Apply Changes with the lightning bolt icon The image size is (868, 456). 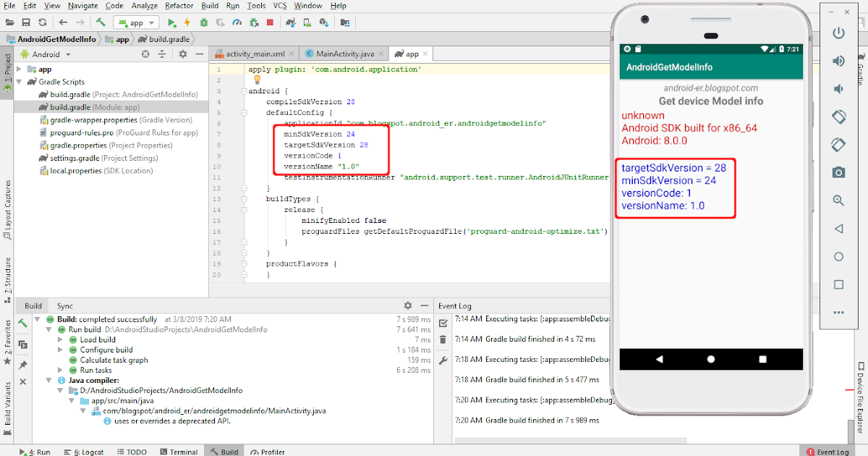187,22
